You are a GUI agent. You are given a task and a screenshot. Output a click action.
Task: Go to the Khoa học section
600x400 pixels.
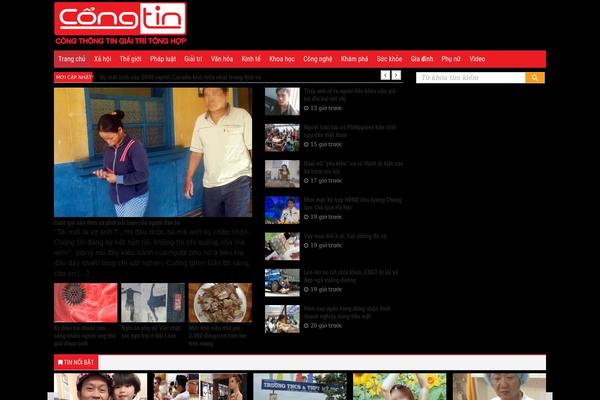[x=282, y=59]
